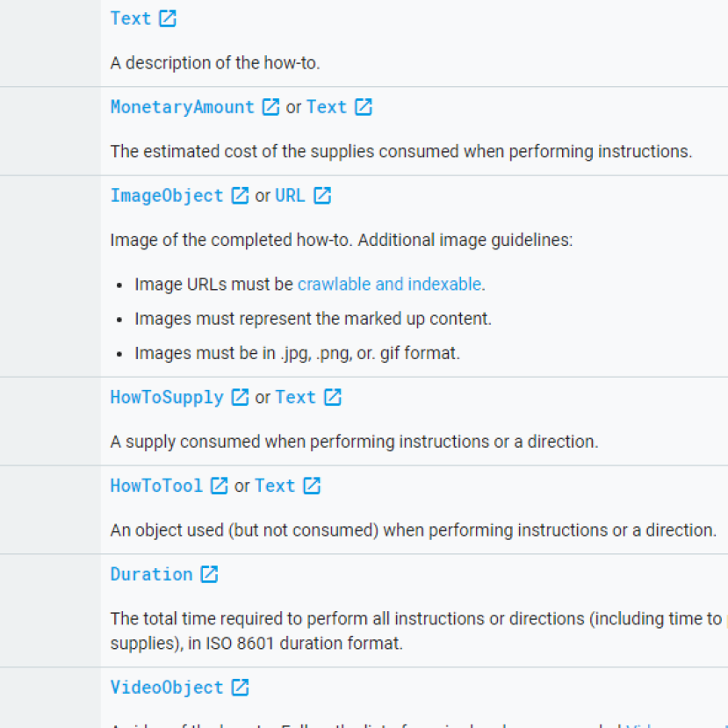Click external link icon beside Duration
The width and height of the screenshot is (728, 728).
tap(209, 574)
